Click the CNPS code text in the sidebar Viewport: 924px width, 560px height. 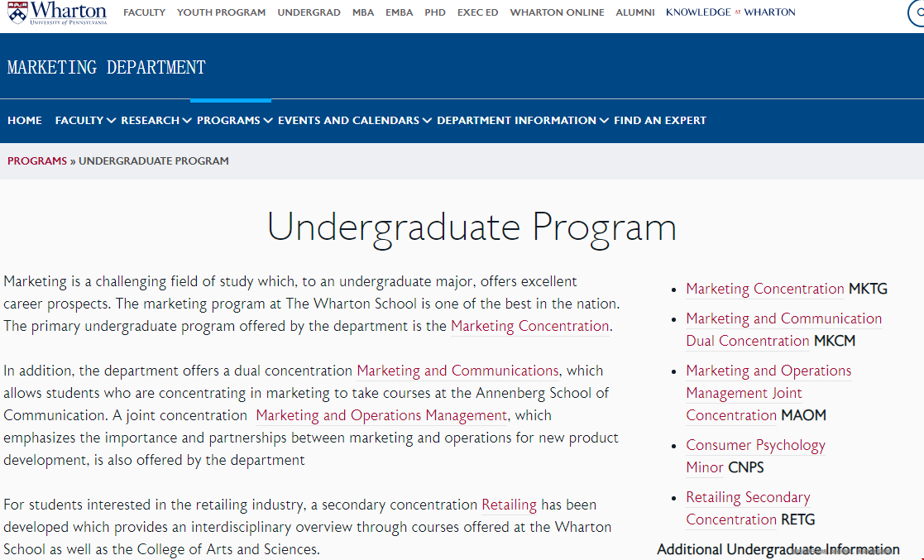point(746,468)
